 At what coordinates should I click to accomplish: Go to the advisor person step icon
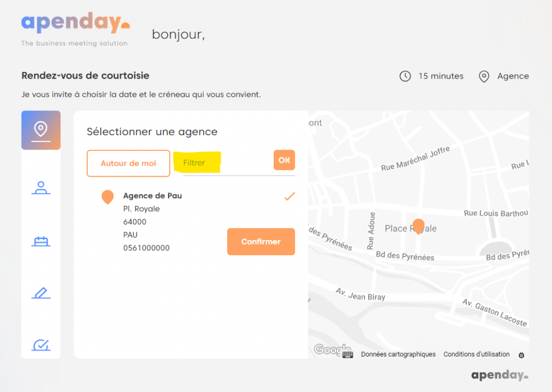point(41,188)
